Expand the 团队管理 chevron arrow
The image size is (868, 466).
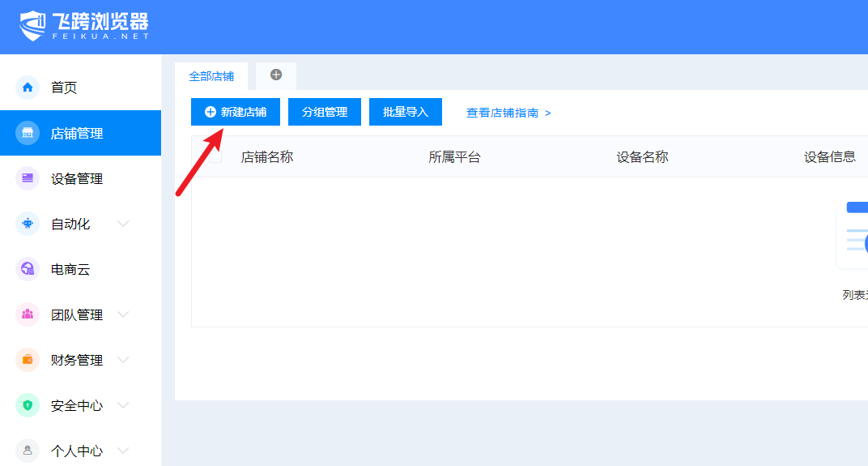click(x=123, y=314)
